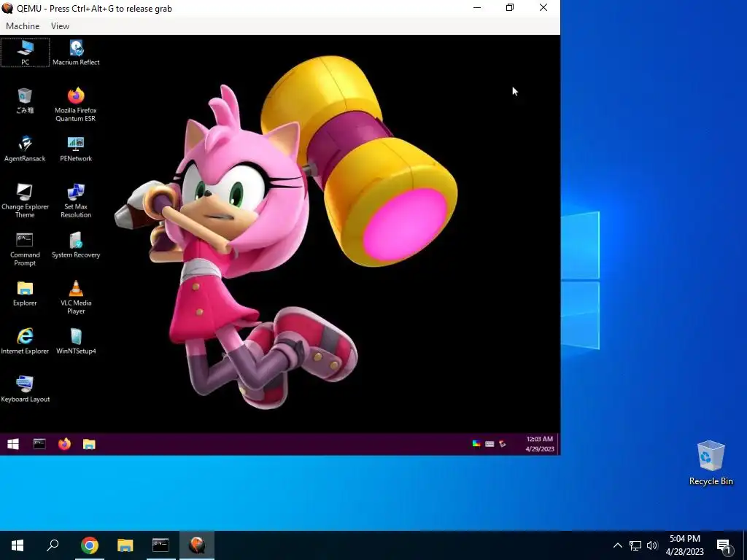
Task: Click the guest taskbar file explorer icon
Action: tap(89, 444)
